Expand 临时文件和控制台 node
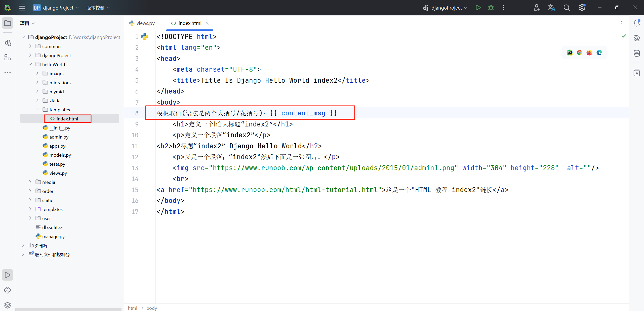644x311 pixels. (23, 254)
